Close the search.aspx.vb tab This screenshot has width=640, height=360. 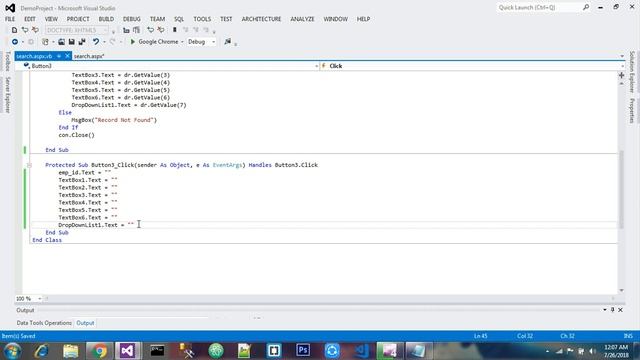click(x=67, y=56)
